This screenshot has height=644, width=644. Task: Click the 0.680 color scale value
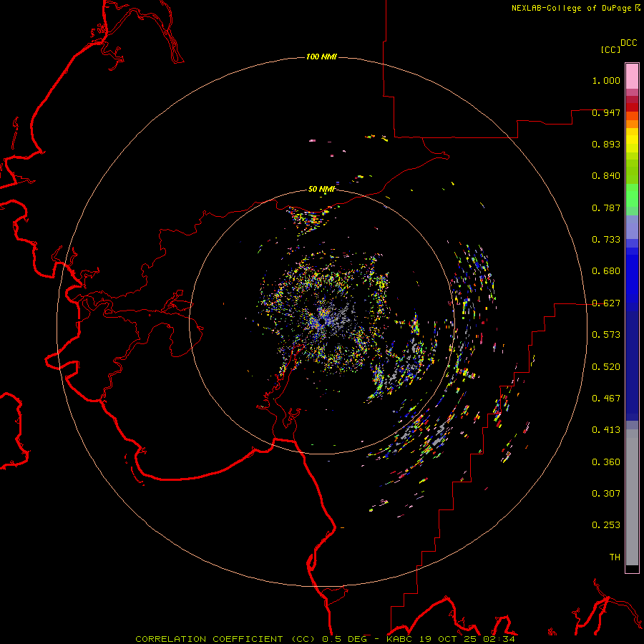click(606, 271)
